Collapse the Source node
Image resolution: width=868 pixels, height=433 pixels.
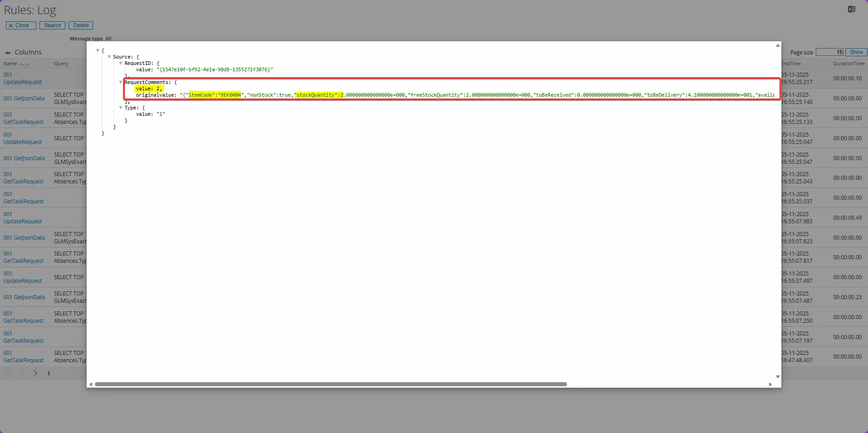(x=109, y=57)
